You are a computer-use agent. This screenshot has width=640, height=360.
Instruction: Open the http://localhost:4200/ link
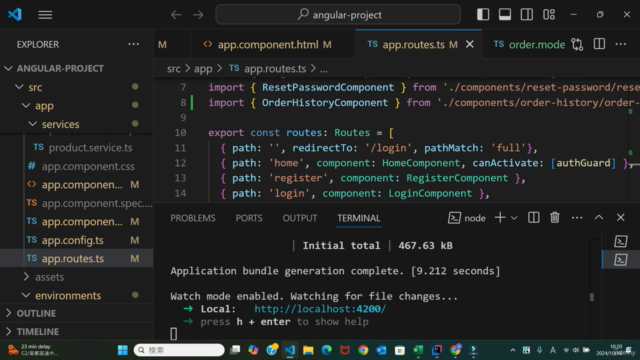(x=320, y=309)
